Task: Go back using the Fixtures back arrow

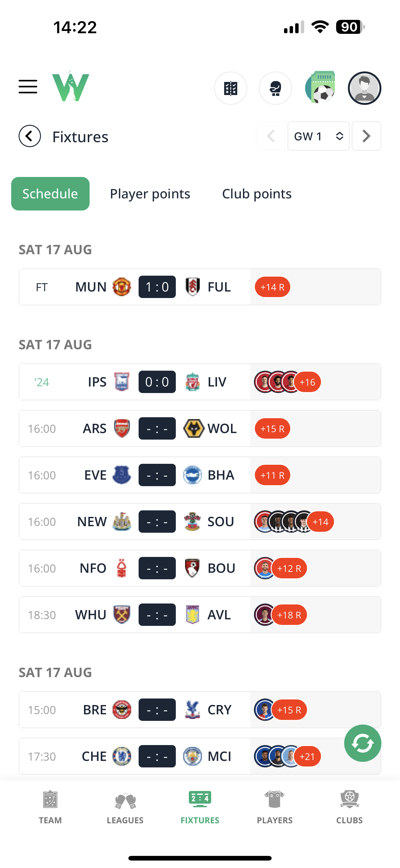Action: [x=30, y=136]
